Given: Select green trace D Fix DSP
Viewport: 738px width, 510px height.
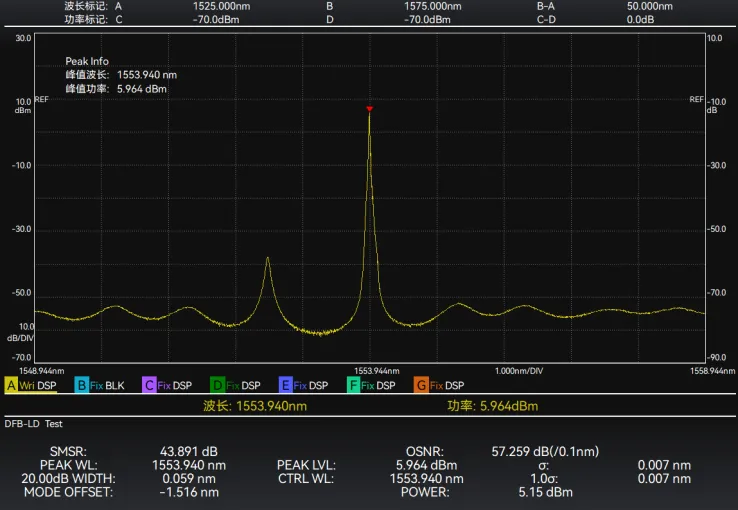Looking at the screenshot, I should (x=235, y=385).
